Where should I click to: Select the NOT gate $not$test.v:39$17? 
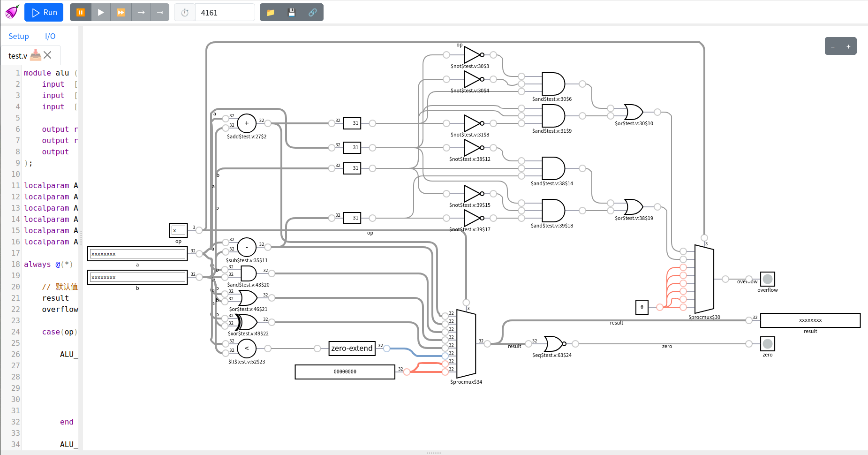[474, 218]
